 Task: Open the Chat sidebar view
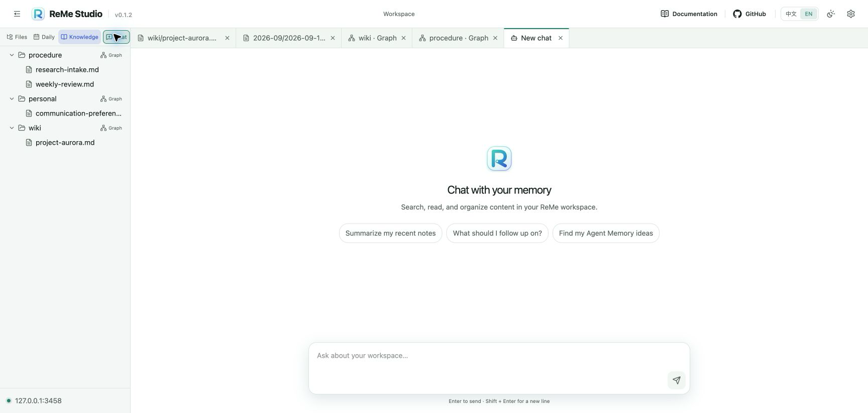coord(117,37)
